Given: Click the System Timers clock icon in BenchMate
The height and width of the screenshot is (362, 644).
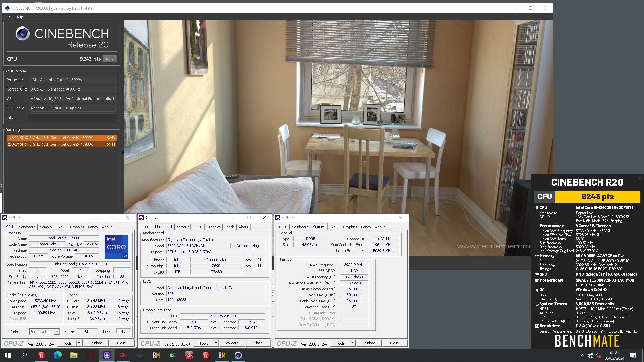Looking at the screenshot, I should click(x=537, y=304).
